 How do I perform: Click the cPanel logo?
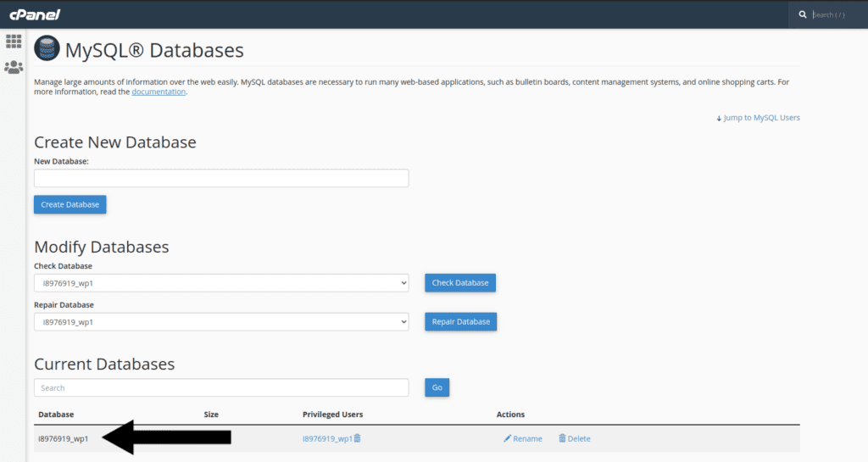coord(35,14)
